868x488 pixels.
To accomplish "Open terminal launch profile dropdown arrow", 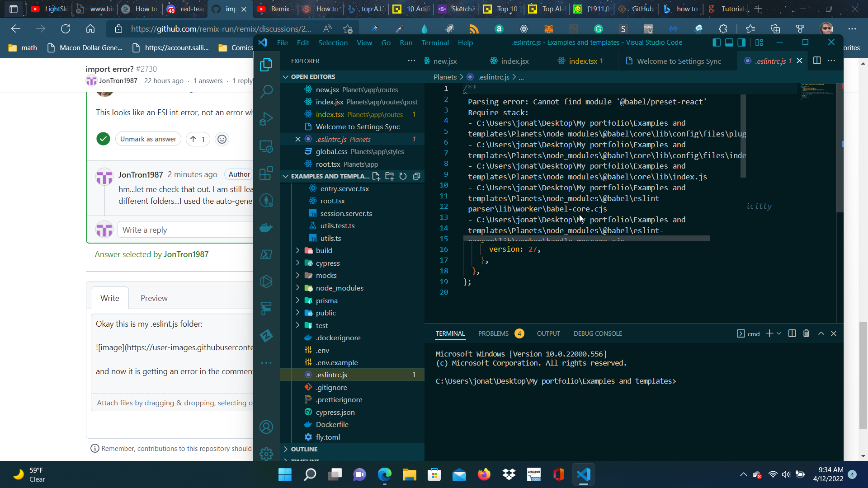I will (779, 333).
